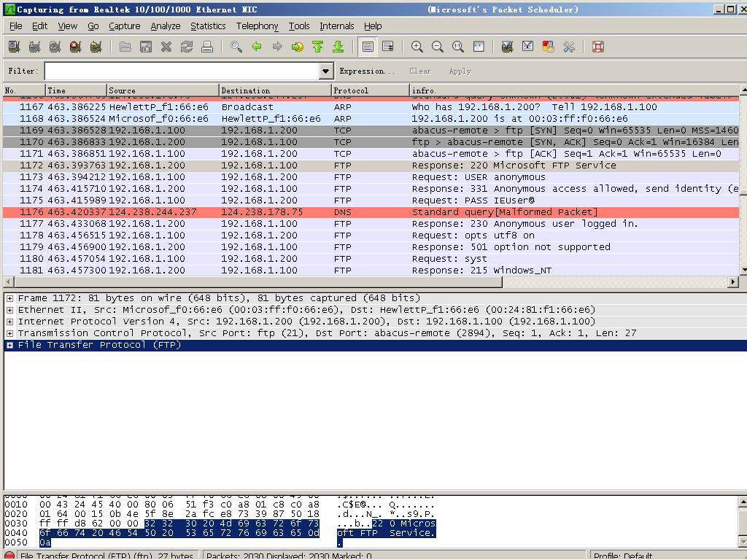
Task: Close capture file icon
Action: (166, 46)
